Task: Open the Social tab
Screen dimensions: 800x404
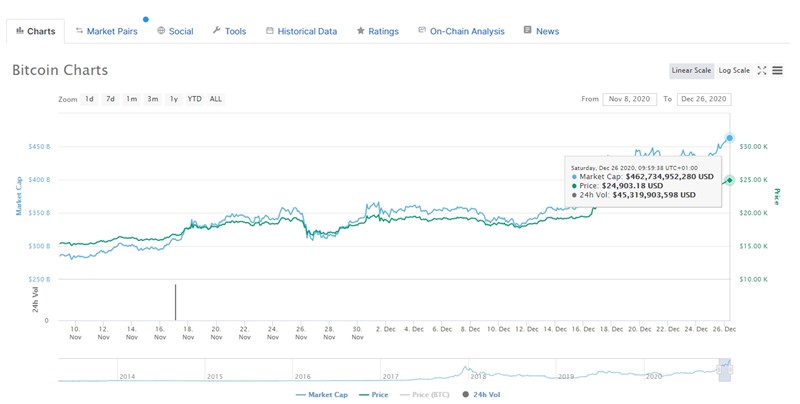Action: [175, 31]
